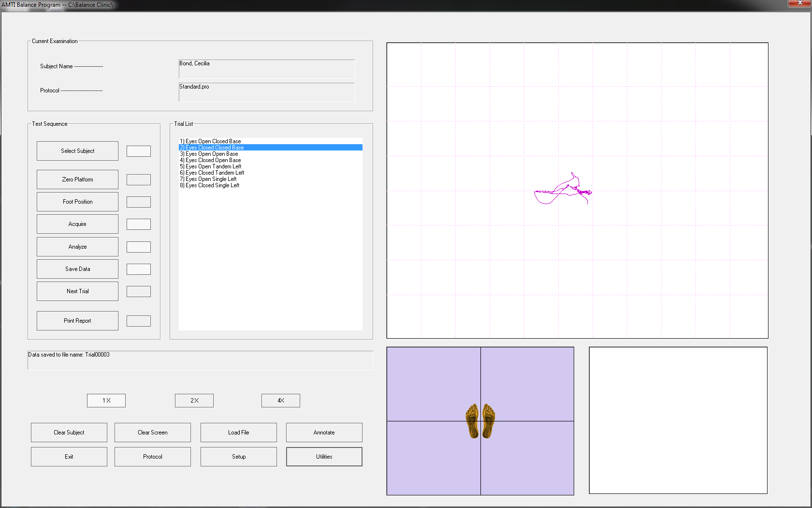Click the Save Data button
This screenshot has height=508, width=812.
click(x=77, y=269)
